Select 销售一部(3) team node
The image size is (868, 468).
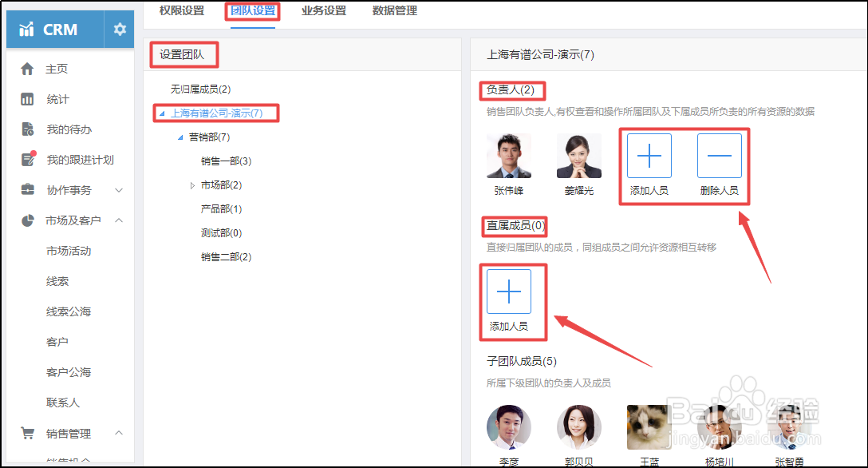226,161
